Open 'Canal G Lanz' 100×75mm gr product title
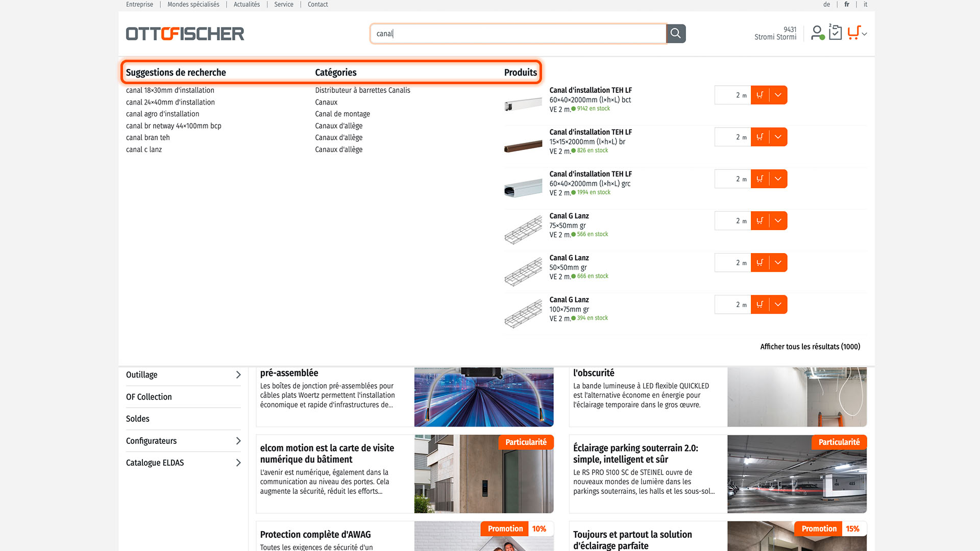The width and height of the screenshot is (980, 551). click(x=569, y=299)
